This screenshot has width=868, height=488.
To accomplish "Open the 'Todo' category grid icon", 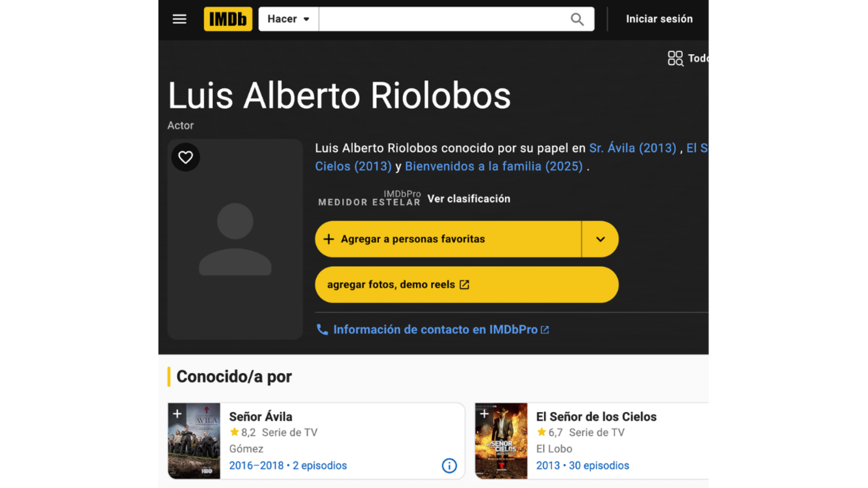I will (676, 58).
